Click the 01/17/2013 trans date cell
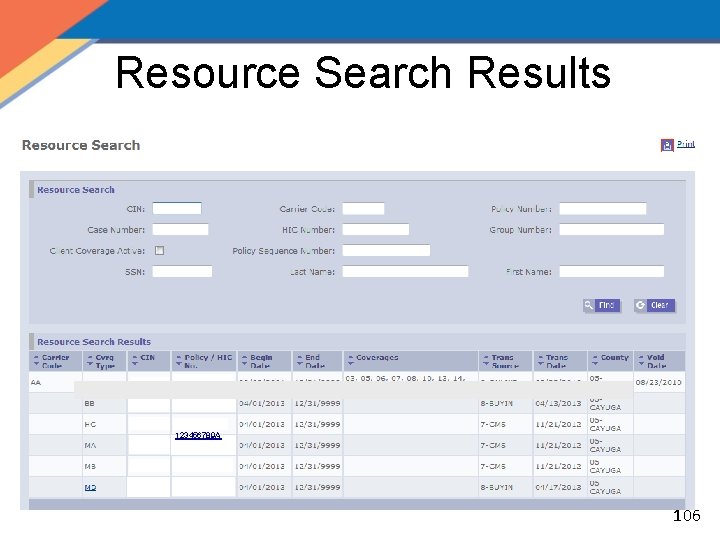 558,487
